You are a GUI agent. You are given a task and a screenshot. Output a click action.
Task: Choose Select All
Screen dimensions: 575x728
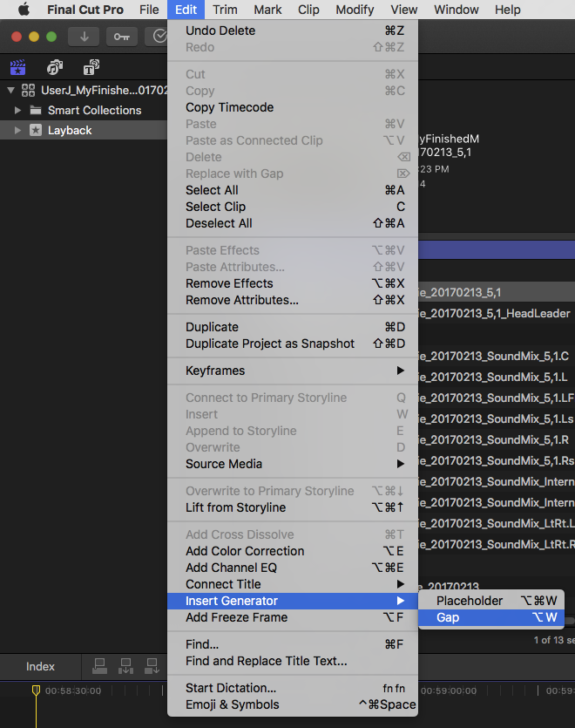click(293, 190)
